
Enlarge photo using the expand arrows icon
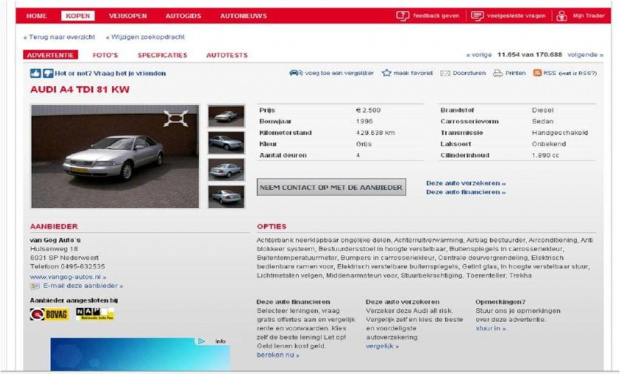tap(176, 119)
